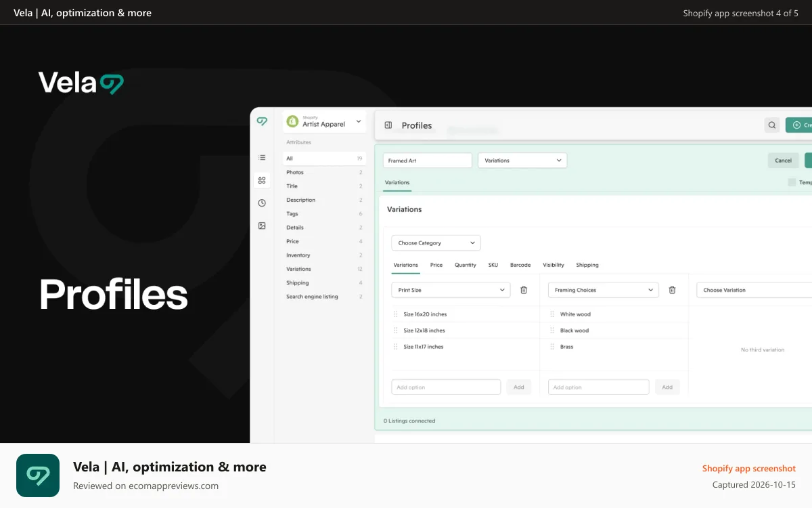Click the green Create button
Image resolution: width=812 pixels, height=508 pixels.
pos(798,125)
